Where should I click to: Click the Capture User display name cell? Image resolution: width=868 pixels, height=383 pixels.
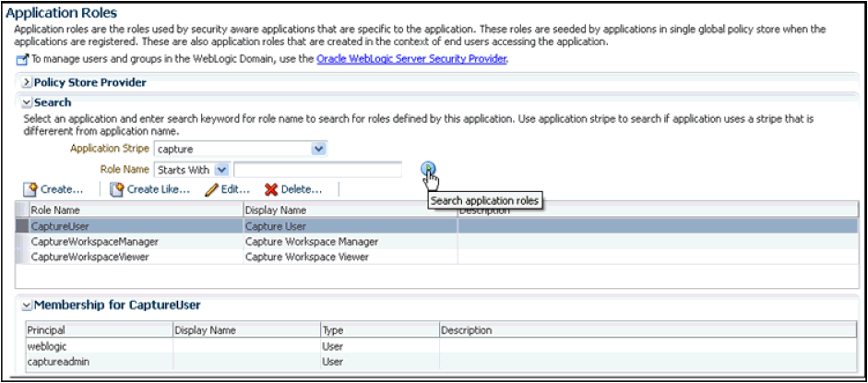[x=351, y=226]
